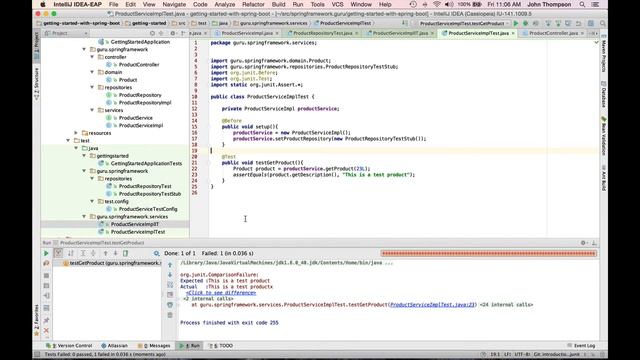Collapse the test.config package arrow
The image size is (640, 360).
[x=92, y=201]
